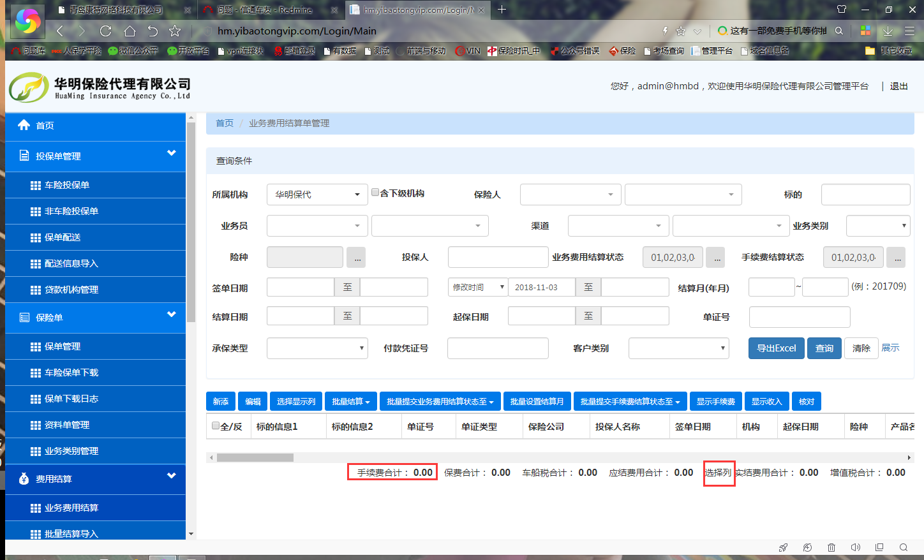Click the horizontal table scrollbar thumb
The height and width of the screenshot is (560, 924).
point(255,457)
